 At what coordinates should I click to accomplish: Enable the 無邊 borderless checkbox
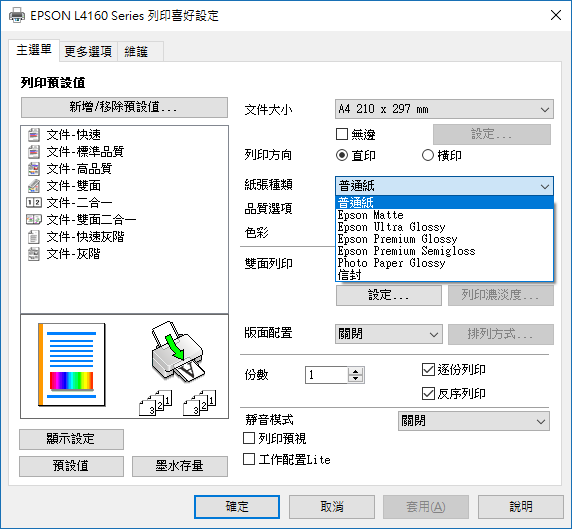342,134
